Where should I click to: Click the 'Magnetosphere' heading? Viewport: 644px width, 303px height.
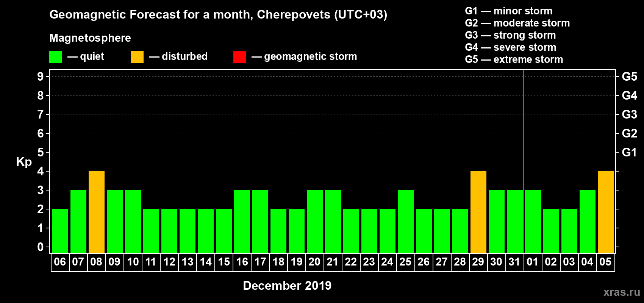point(90,38)
